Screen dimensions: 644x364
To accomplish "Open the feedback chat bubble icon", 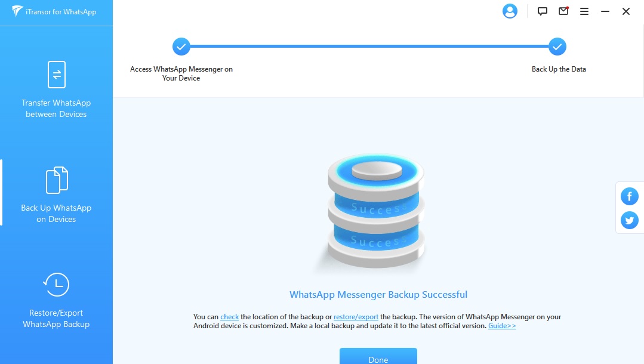I will pos(542,11).
